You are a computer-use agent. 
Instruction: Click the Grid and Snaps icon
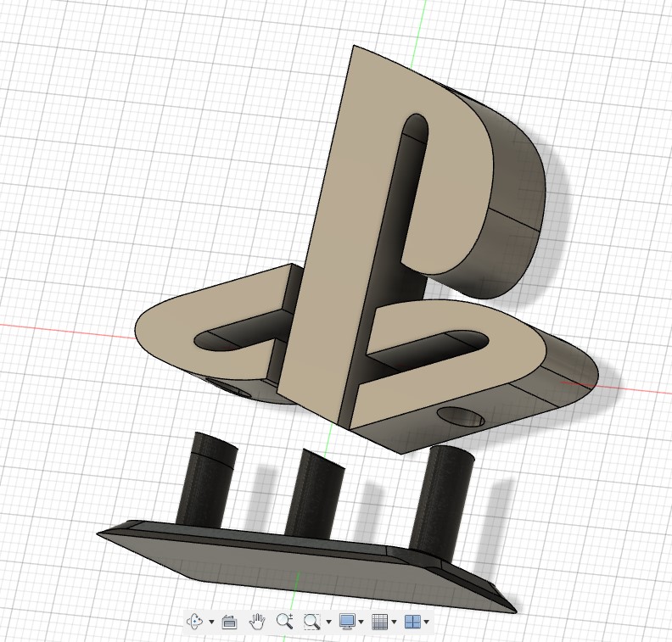coord(380,621)
